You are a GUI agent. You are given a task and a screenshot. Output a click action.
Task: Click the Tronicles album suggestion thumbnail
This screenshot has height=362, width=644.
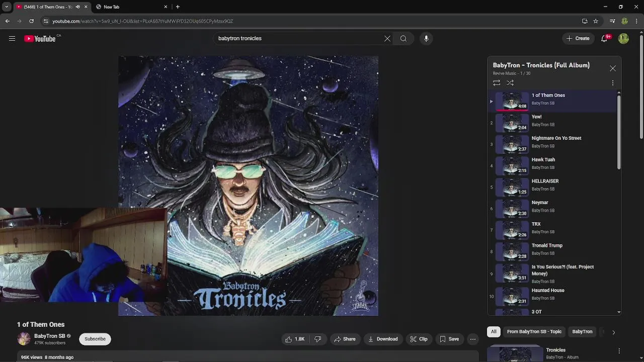pyautogui.click(x=514, y=353)
